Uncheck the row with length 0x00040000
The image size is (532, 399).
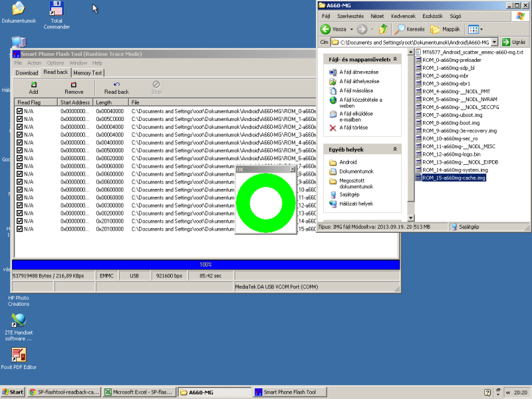19,111
